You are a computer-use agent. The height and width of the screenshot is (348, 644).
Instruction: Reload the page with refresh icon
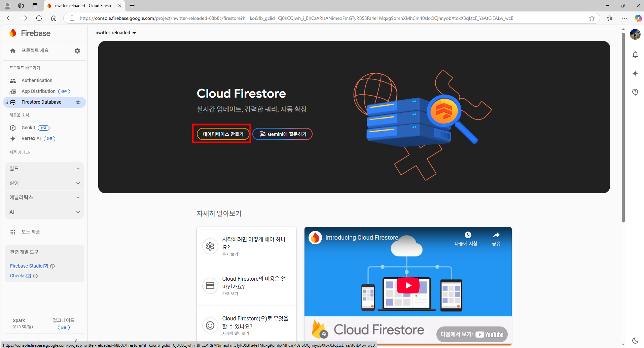tap(39, 18)
